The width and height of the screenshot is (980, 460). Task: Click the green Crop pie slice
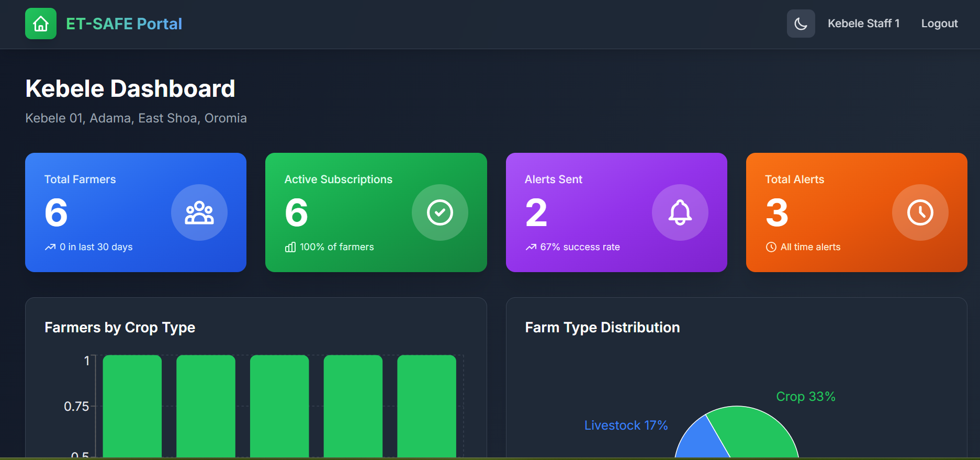coord(753,432)
